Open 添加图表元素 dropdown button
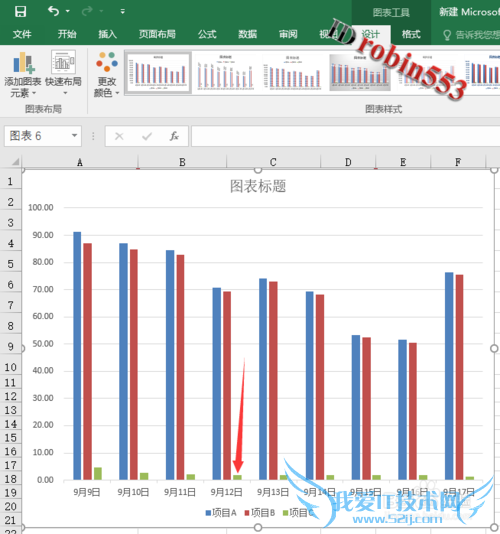This screenshot has width=500, height=534. point(22,74)
